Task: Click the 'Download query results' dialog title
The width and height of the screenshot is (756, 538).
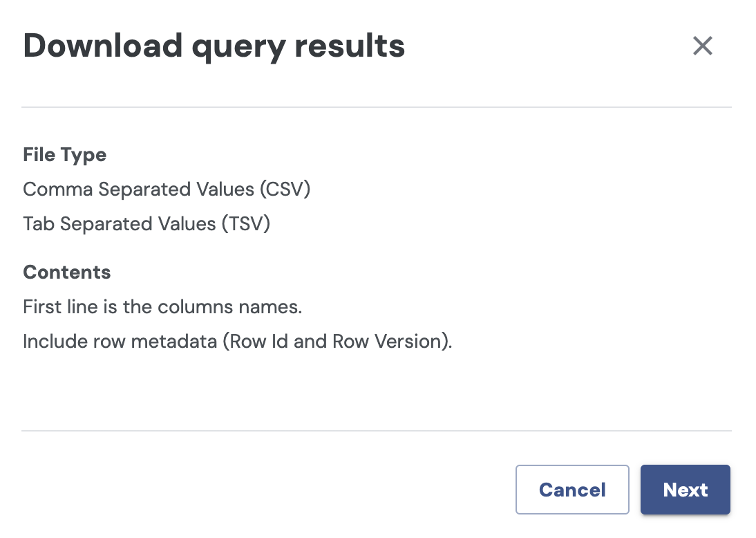Action: coord(214,46)
